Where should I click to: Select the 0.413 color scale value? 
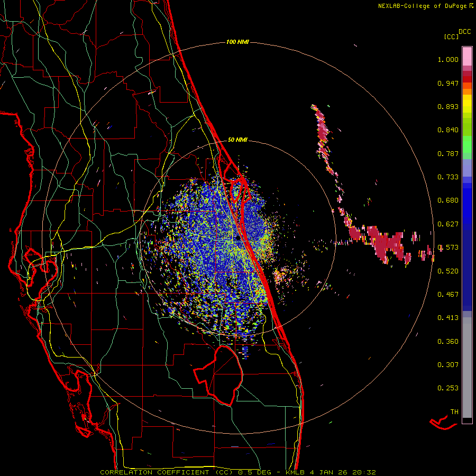pos(448,318)
